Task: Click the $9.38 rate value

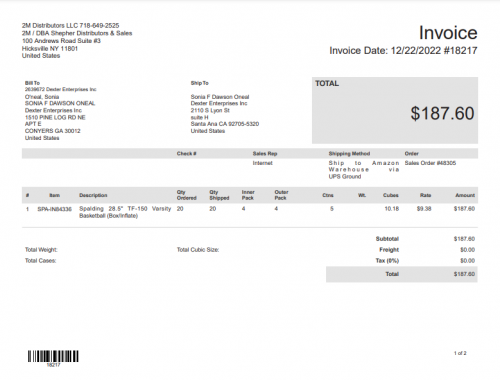Action: coord(424,209)
